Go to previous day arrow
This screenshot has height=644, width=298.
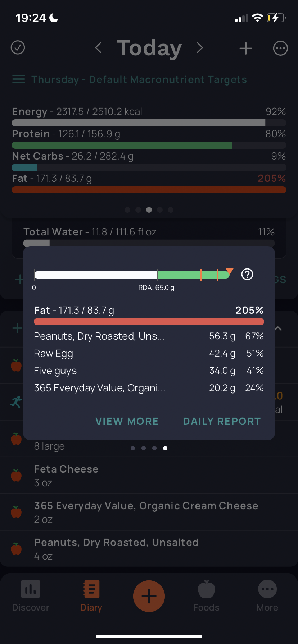coord(98,47)
